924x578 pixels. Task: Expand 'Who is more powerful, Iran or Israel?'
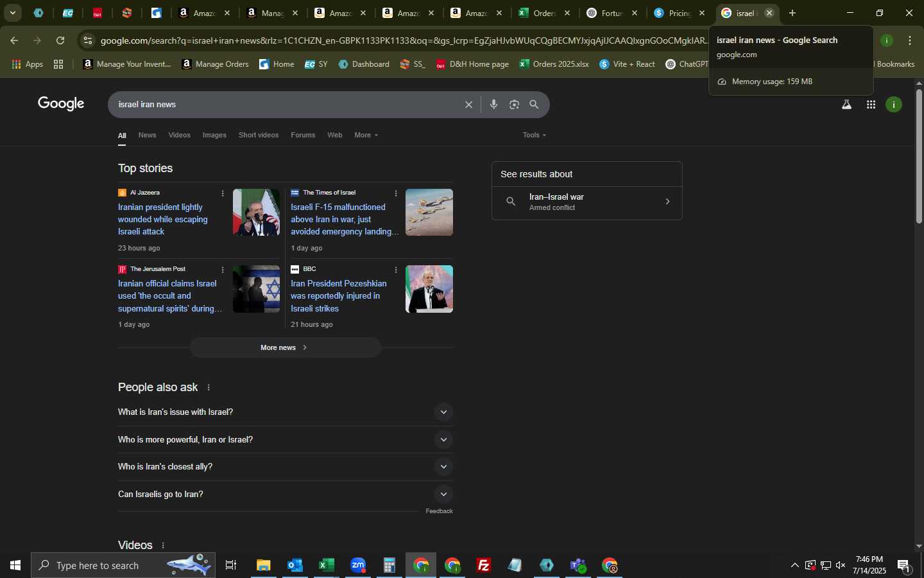point(286,440)
